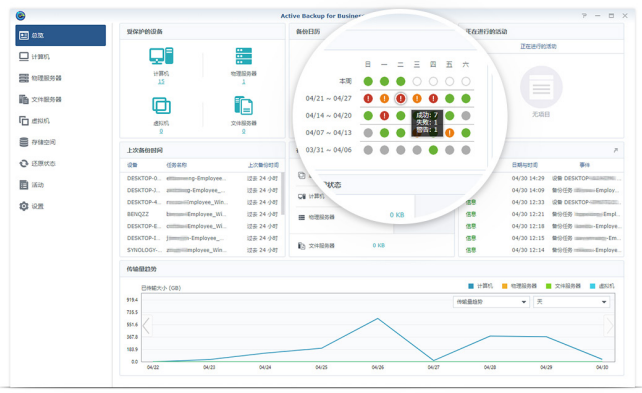642x393 pixels.
Task: Click the red error dot for Thursday of 04/21 ~ 04/27
Action: [x=433, y=98]
